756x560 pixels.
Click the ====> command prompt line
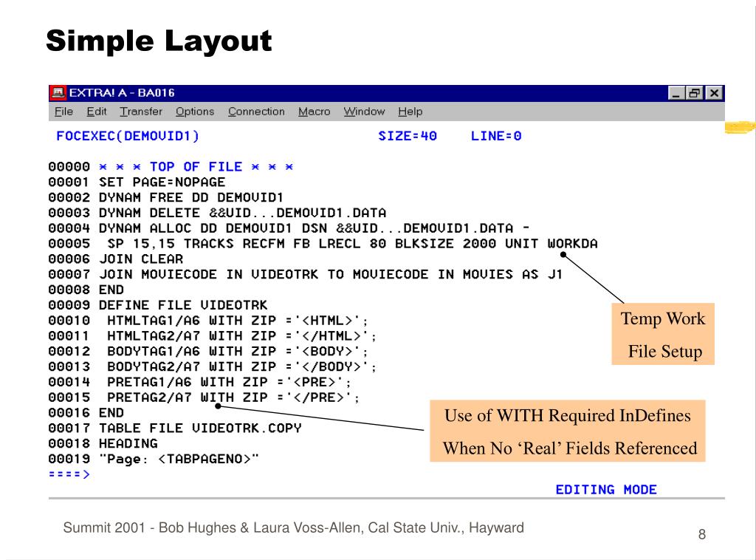(69, 474)
